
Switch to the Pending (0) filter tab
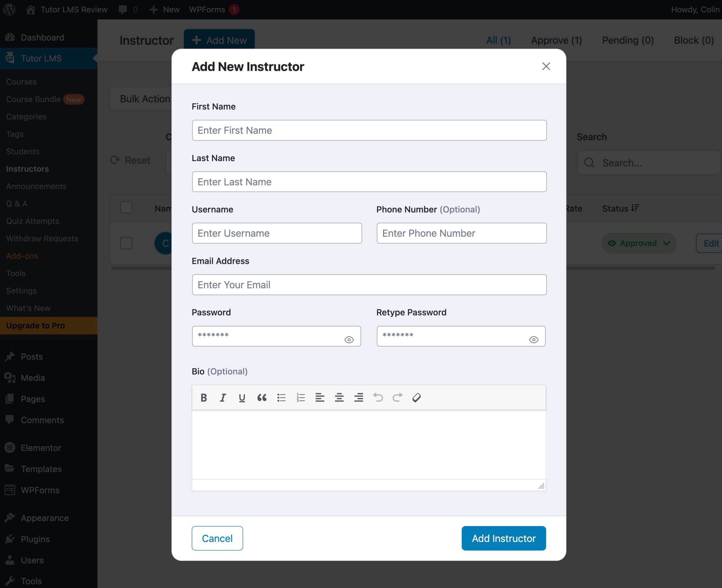[628, 40]
